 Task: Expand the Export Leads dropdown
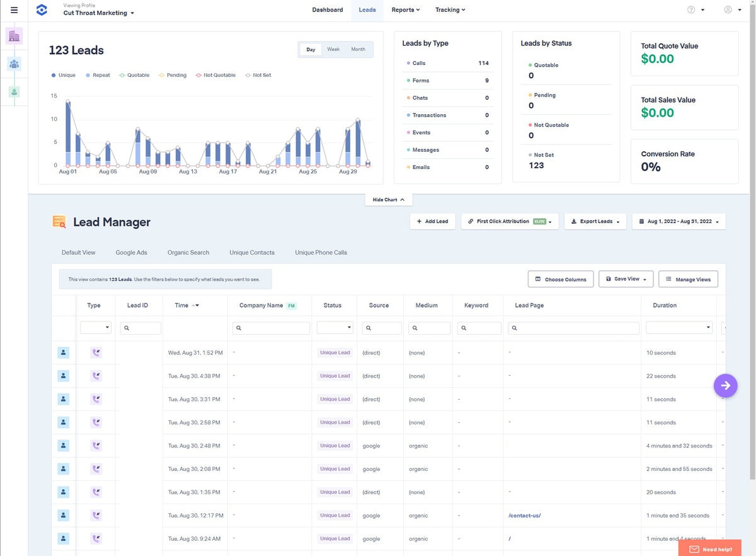595,221
